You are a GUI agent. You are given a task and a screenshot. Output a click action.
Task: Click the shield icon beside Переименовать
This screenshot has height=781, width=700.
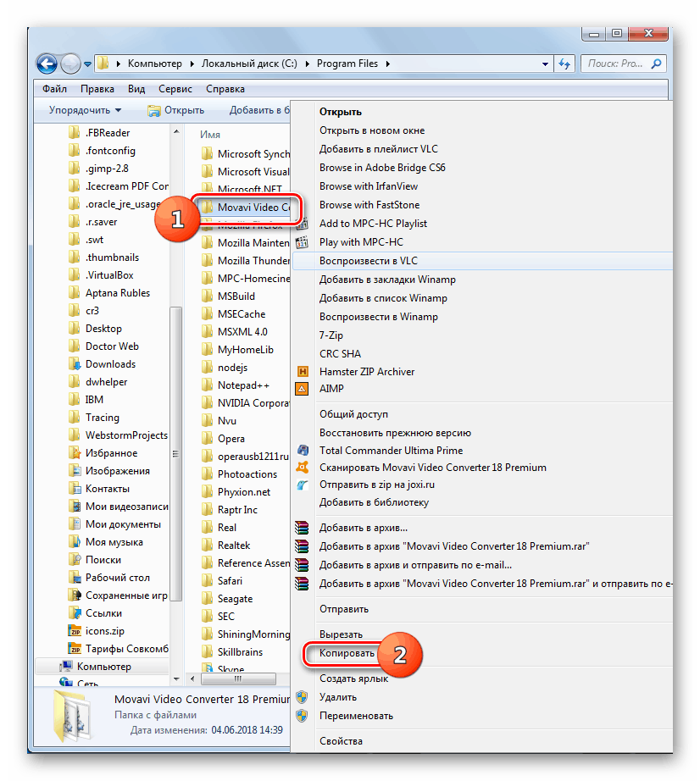coord(302,716)
